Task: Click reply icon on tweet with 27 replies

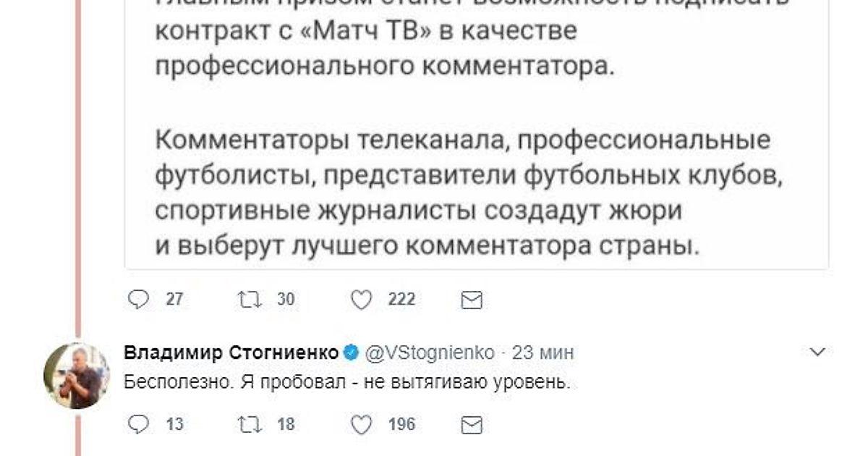Action: pos(137,299)
